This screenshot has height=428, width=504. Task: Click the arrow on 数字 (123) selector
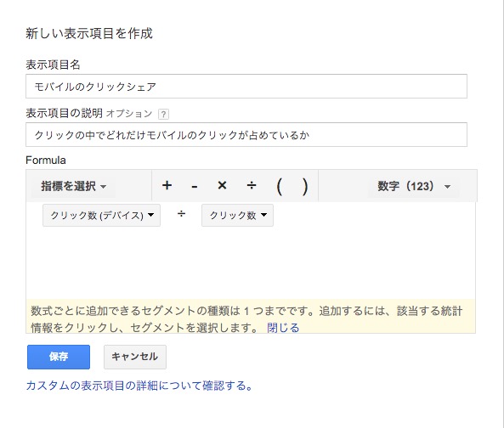pos(447,187)
